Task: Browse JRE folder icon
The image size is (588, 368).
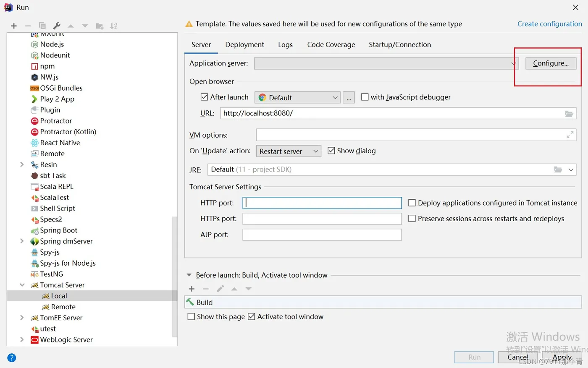Action: pos(558,170)
